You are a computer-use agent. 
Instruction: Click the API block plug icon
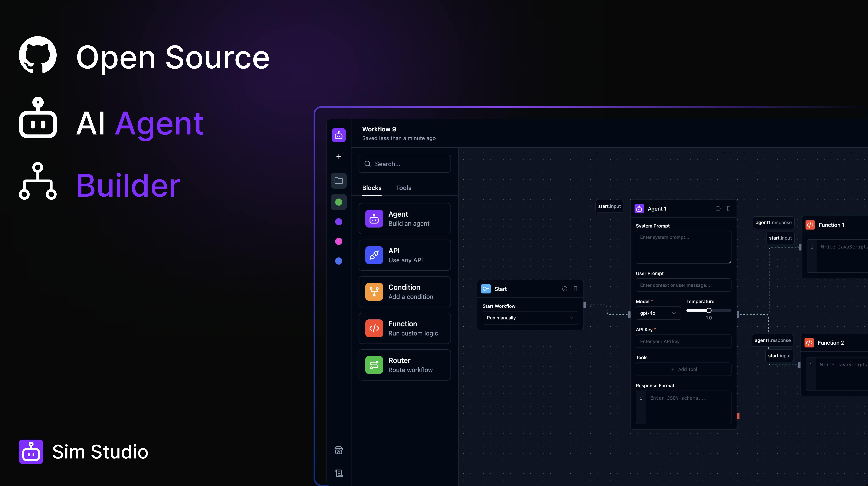[x=374, y=255]
